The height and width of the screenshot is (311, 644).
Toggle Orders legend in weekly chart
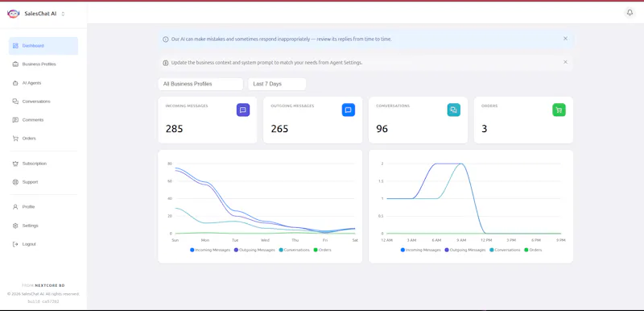[322, 250]
